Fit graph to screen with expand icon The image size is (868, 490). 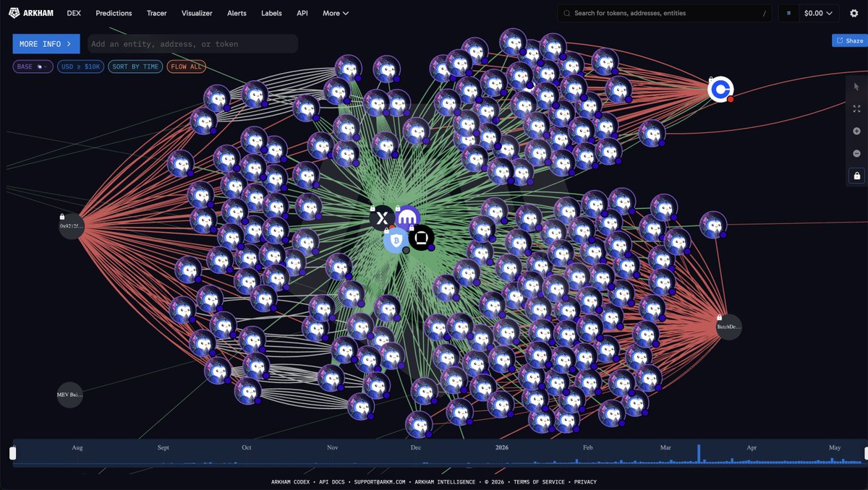[856, 109]
